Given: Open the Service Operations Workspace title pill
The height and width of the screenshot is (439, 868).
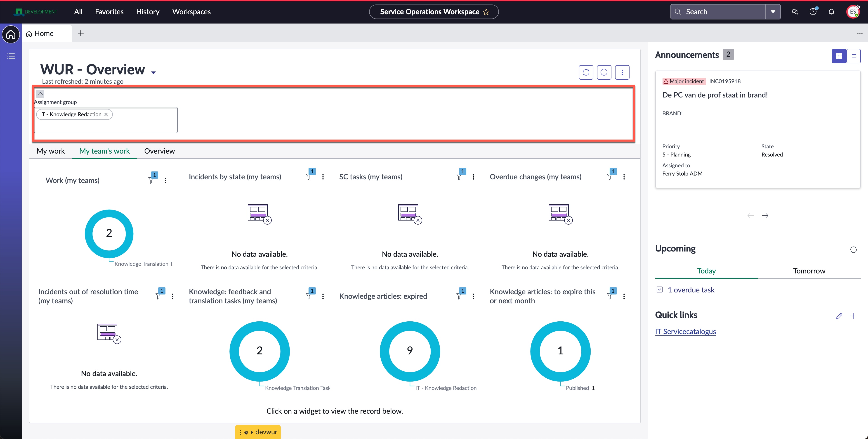Looking at the screenshot, I should (x=434, y=12).
